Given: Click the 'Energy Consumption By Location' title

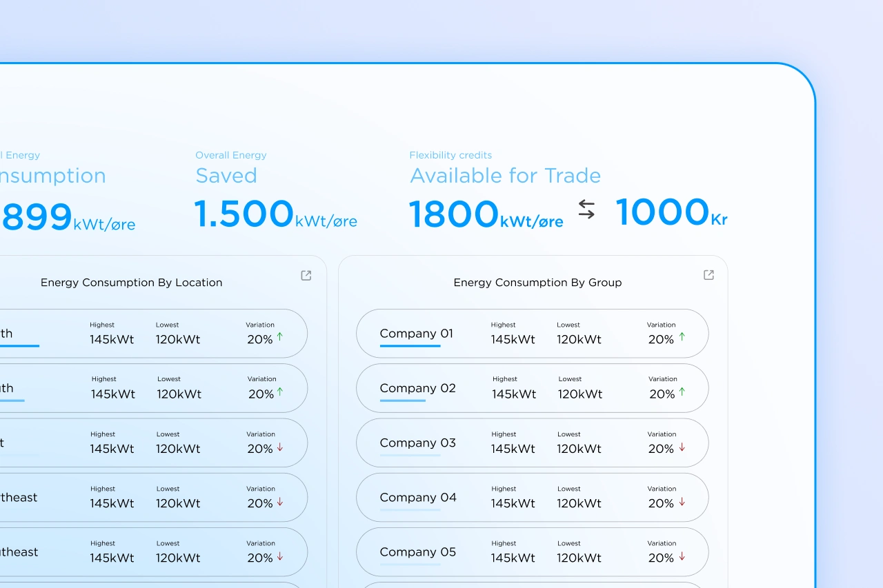Looking at the screenshot, I should click(x=132, y=283).
